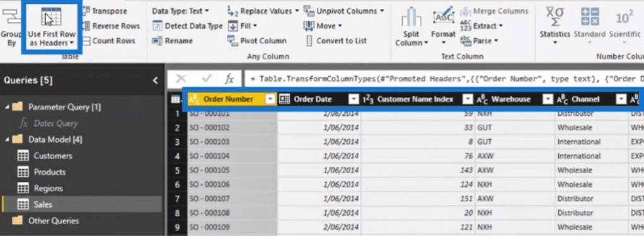
Task: Open the Data Type: Text dropdown
Action: 180,11
